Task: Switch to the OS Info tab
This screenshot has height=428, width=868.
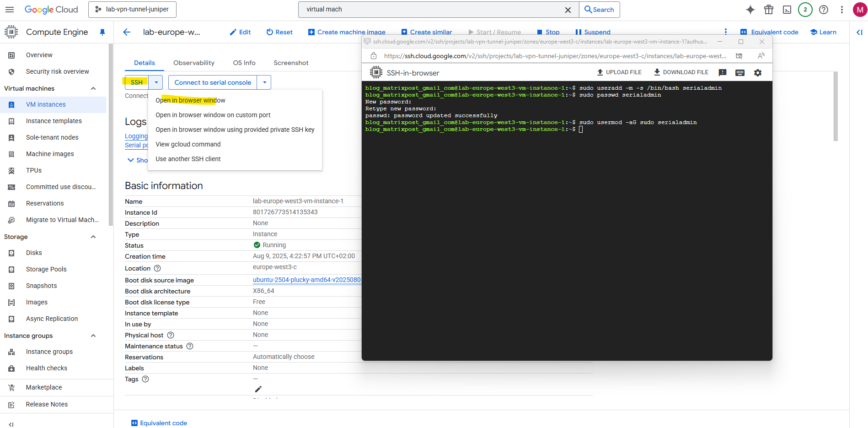Action: tap(244, 63)
